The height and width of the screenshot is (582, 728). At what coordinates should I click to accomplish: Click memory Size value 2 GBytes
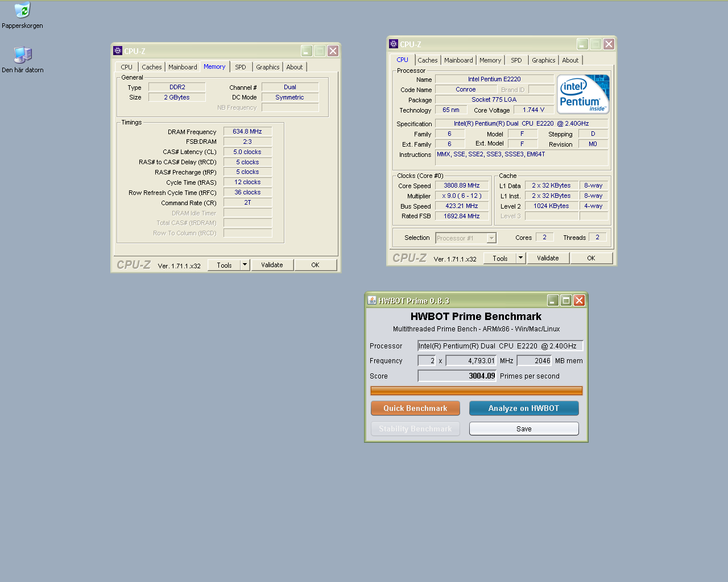coord(177,97)
